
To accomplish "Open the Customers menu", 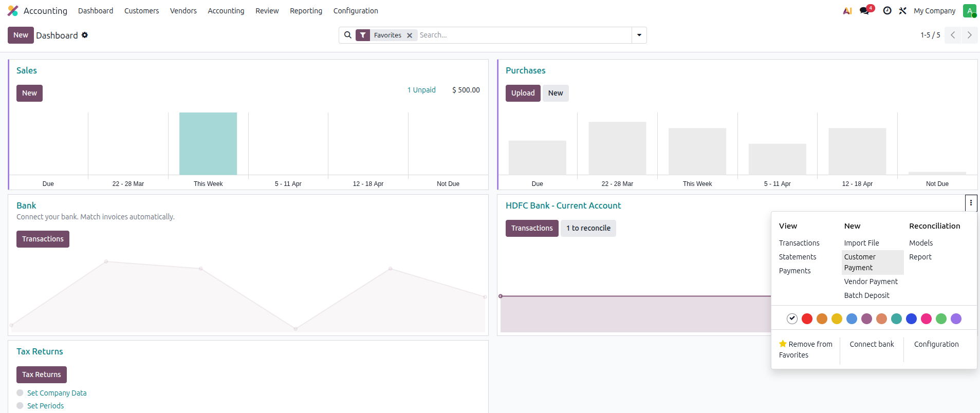I will 141,11.
